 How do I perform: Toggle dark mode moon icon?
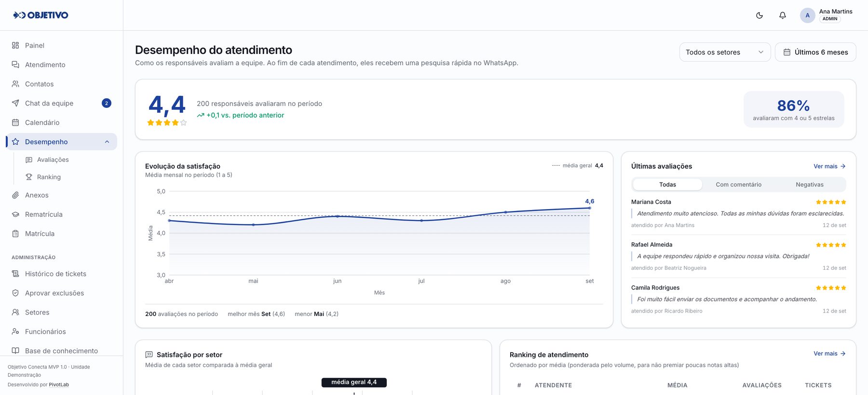(759, 15)
